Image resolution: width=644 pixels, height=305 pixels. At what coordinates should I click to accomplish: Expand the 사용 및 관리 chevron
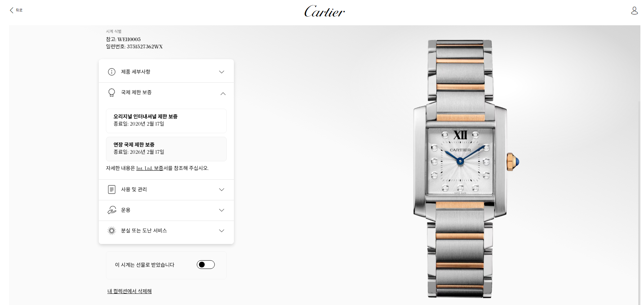coord(222,189)
